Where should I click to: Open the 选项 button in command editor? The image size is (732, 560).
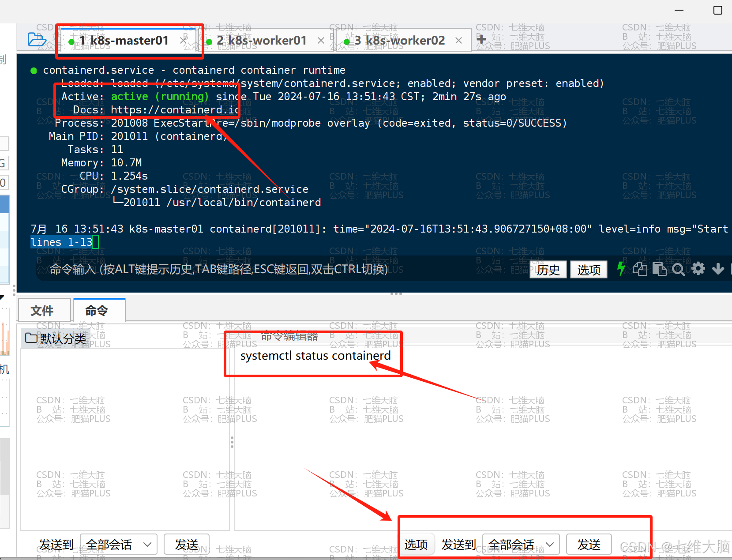click(x=416, y=545)
